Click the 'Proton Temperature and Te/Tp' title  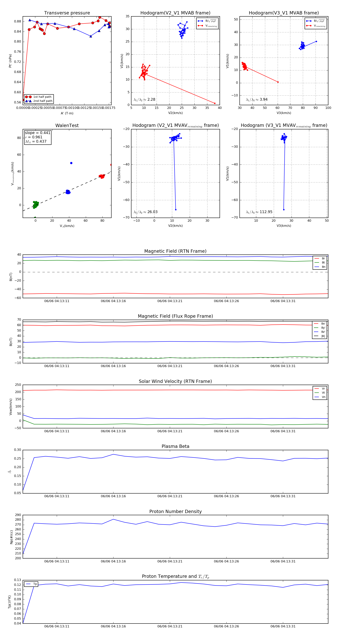coord(175,576)
